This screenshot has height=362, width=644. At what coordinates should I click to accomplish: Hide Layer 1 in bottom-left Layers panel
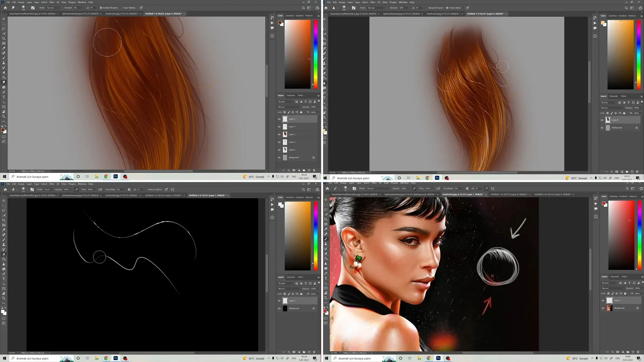point(279,301)
